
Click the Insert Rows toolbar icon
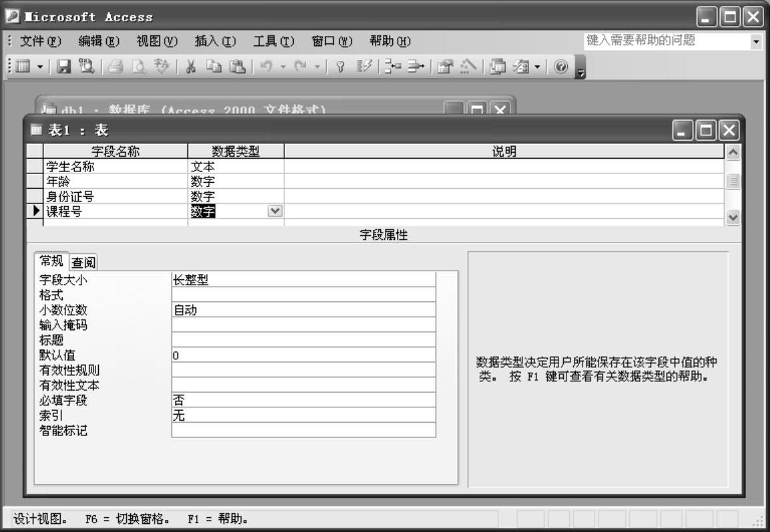click(x=393, y=66)
